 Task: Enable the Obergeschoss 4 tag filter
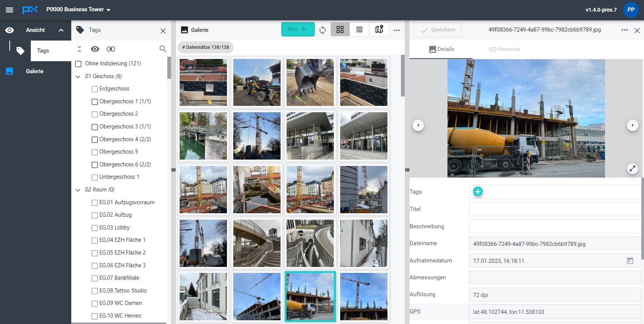pyautogui.click(x=95, y=140)
